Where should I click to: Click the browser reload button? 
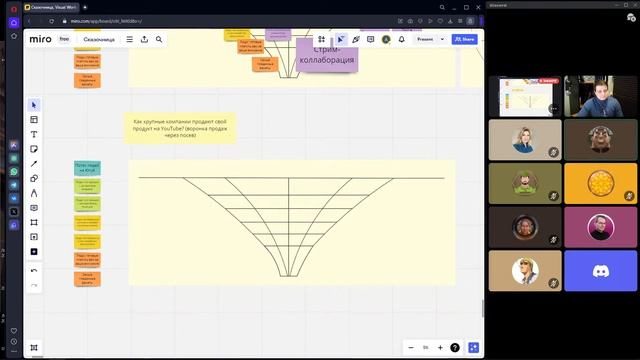[x=51, y=21]
